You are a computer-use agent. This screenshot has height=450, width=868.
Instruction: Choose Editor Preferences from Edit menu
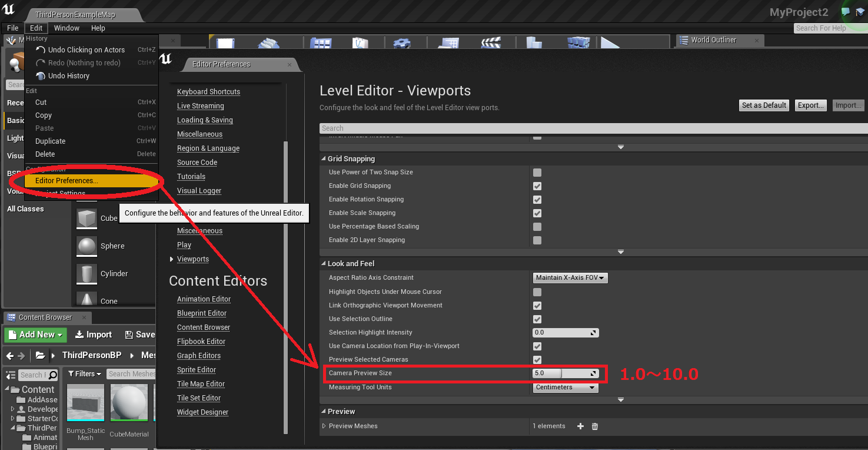[91, 181]
